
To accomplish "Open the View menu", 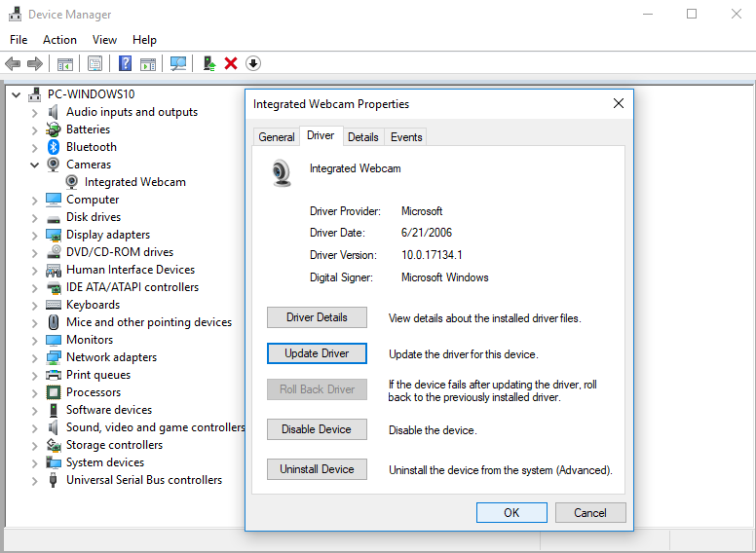I will coord(104,40).
